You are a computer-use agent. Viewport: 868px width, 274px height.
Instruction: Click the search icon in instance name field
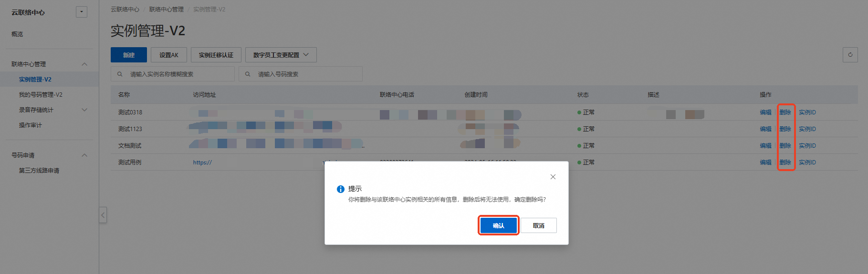(120, 74)
